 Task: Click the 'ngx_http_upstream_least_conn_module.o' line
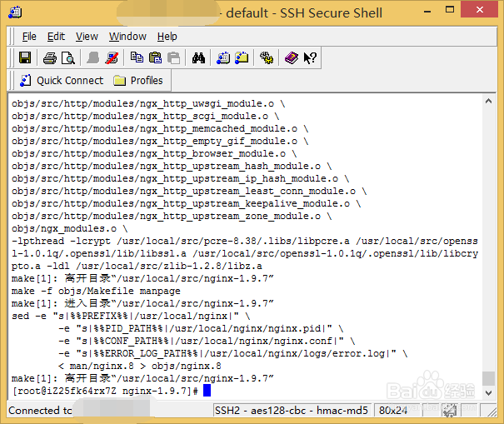point(189,191)
